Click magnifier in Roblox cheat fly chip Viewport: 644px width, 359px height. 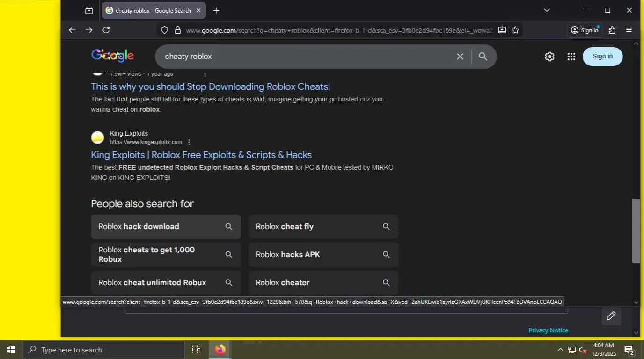[x=386, y=227]
